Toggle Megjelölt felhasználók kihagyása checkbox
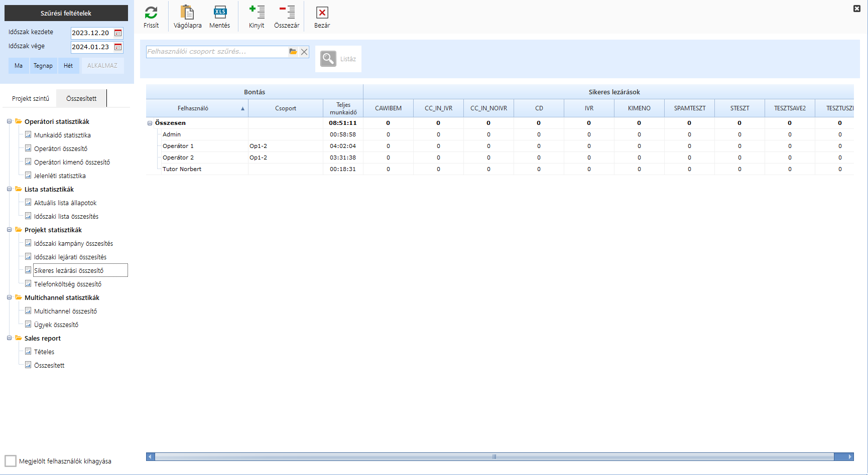Screen dimensions: 868x475 pos(11,461)
